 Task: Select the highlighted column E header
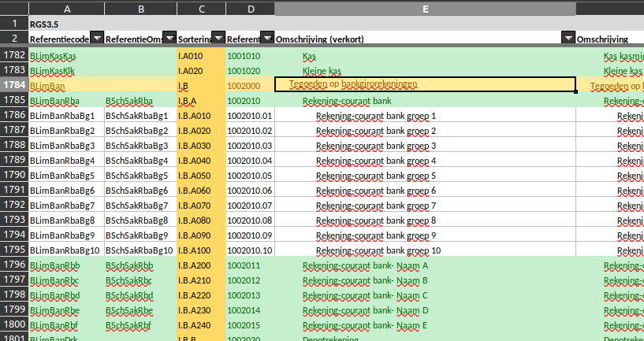tap(425, 9)
